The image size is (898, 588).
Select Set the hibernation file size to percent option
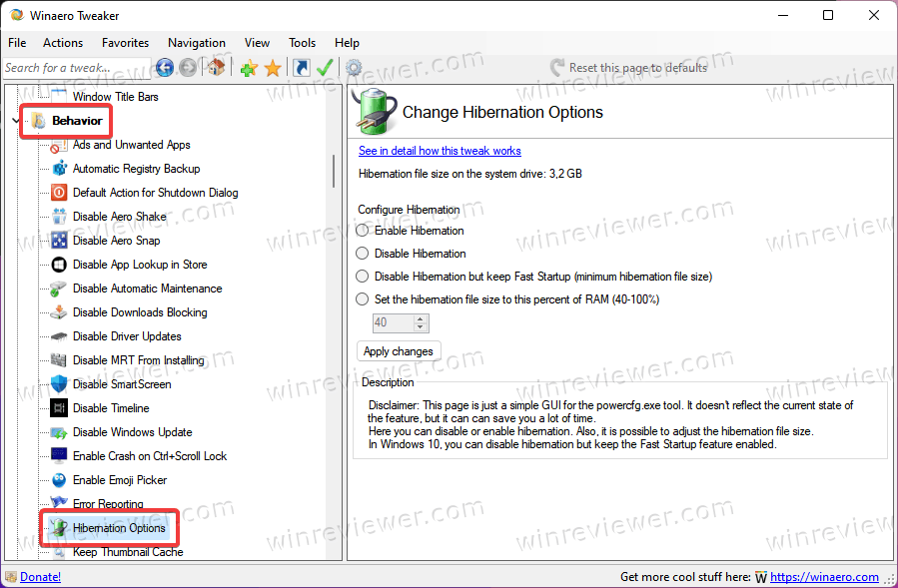362,299
